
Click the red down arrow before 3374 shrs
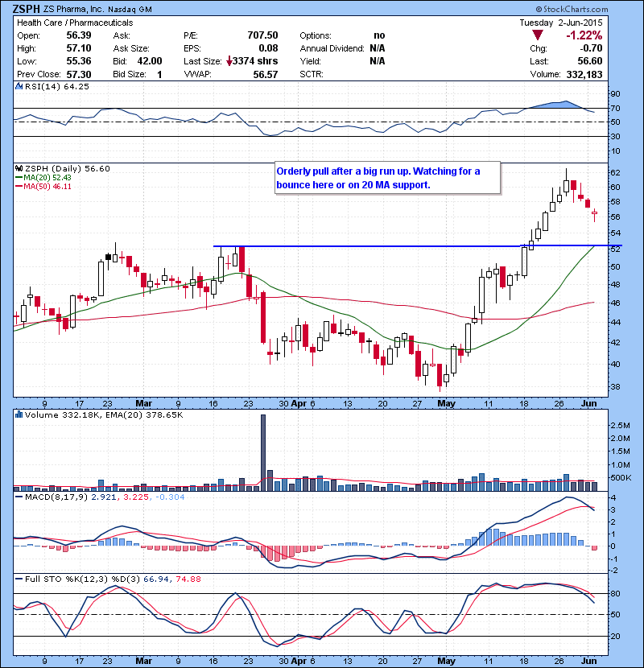(x=229, y=61)
